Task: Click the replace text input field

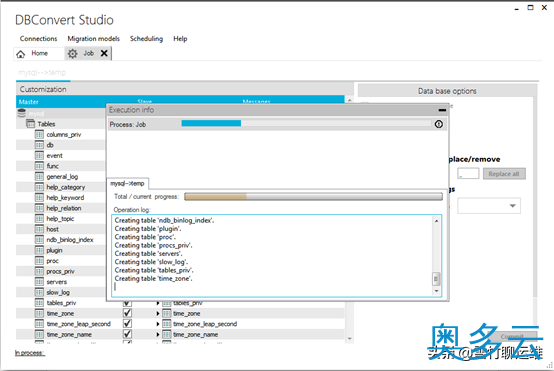Action: coord(468,173)
